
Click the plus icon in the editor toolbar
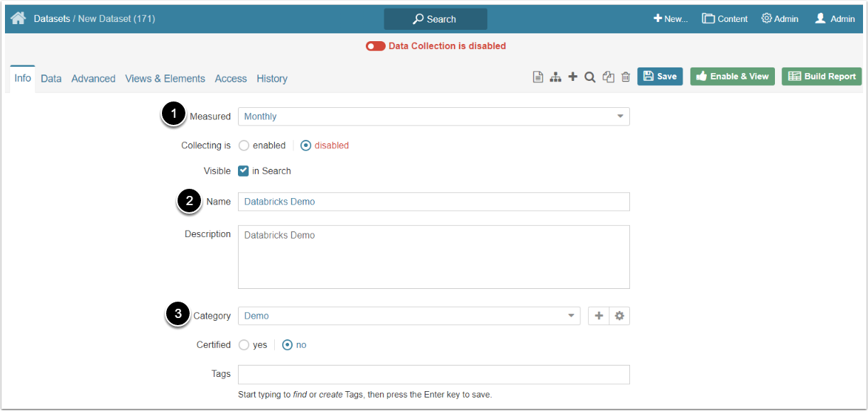coord(573,77)
